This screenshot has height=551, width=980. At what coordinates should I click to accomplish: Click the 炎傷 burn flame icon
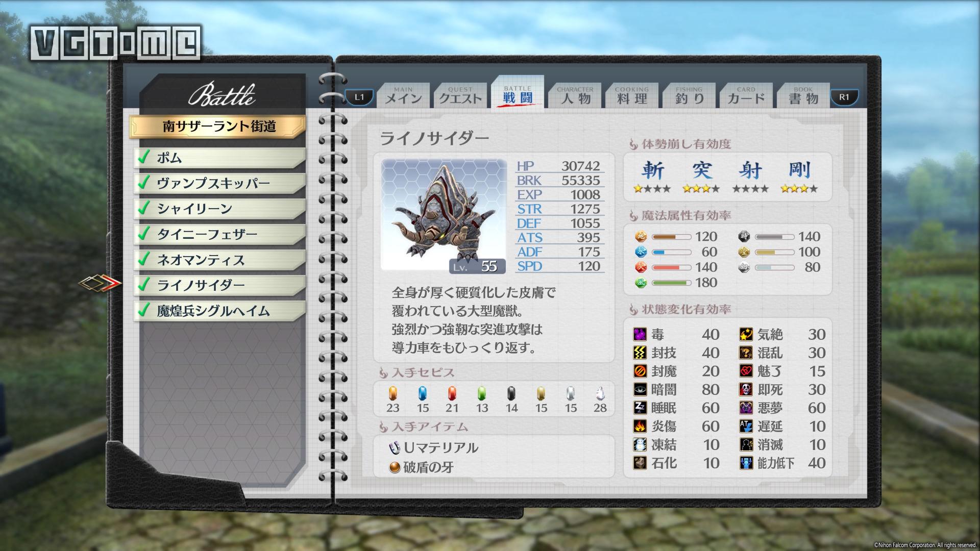[640, 427]
